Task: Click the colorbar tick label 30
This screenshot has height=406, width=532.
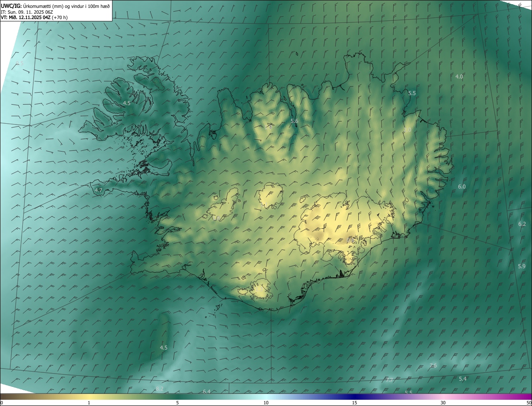Action: click(443, 403)
